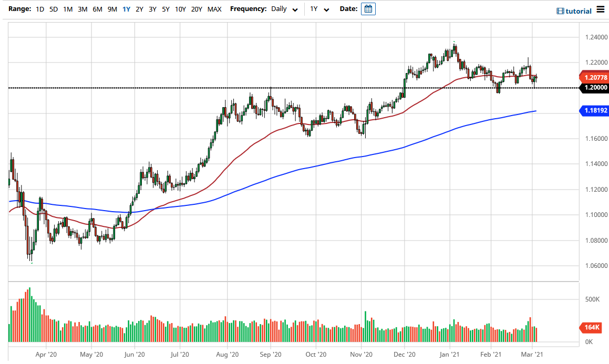Viewport: 609px width, 364px height.
Task: Choose the 2Y range
Action: coord(139,9)
